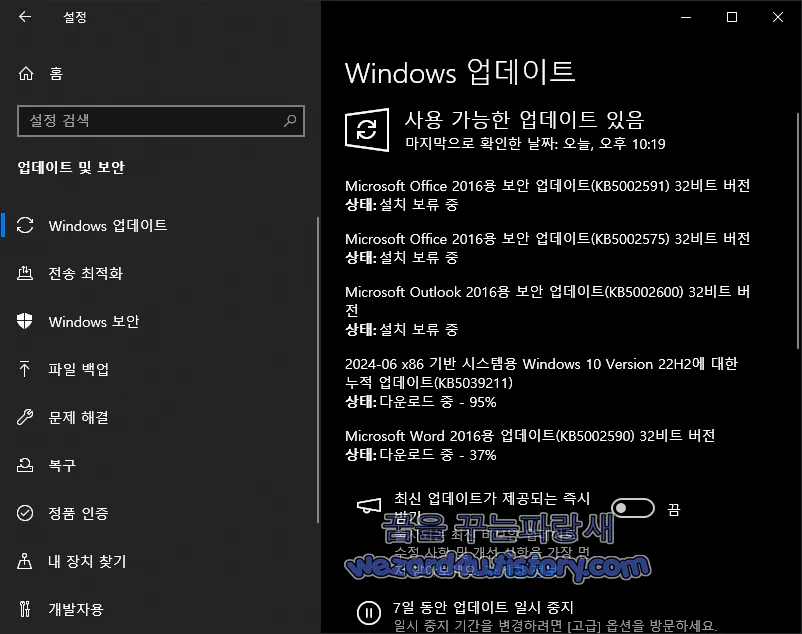The width and height of the screenshot is (802, 634).
Task: Click the back arrow icon
Action: pyautogui.click(x=25, y=17)
